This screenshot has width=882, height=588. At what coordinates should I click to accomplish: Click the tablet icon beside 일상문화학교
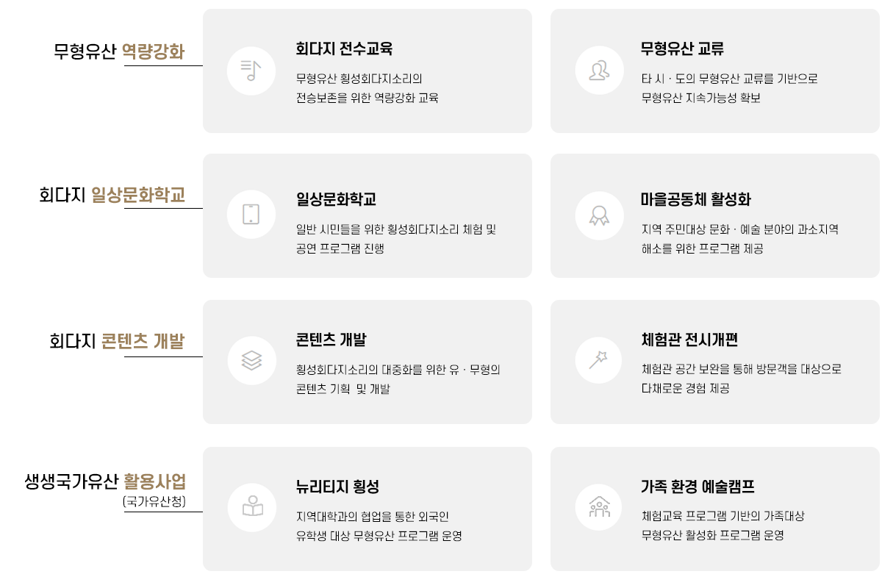point(251,214)
